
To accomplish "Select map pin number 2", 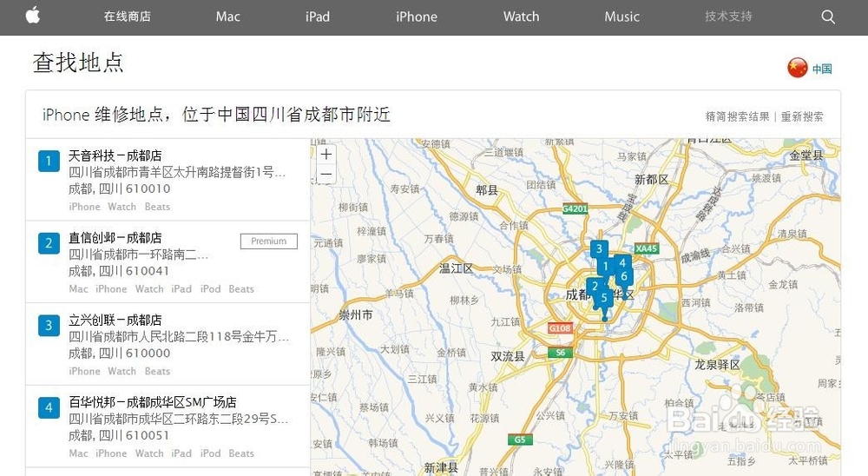I will 595,287.
